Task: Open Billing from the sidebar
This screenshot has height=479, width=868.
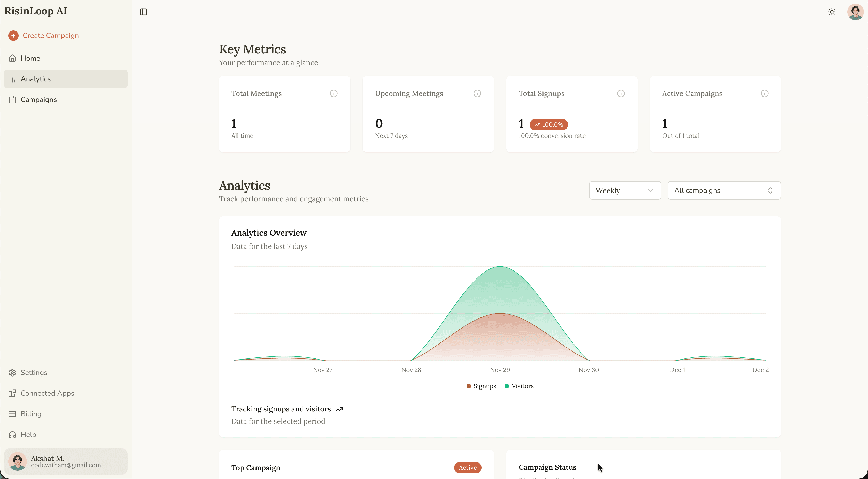Action: pyautogui.click(x=31, y=414)
